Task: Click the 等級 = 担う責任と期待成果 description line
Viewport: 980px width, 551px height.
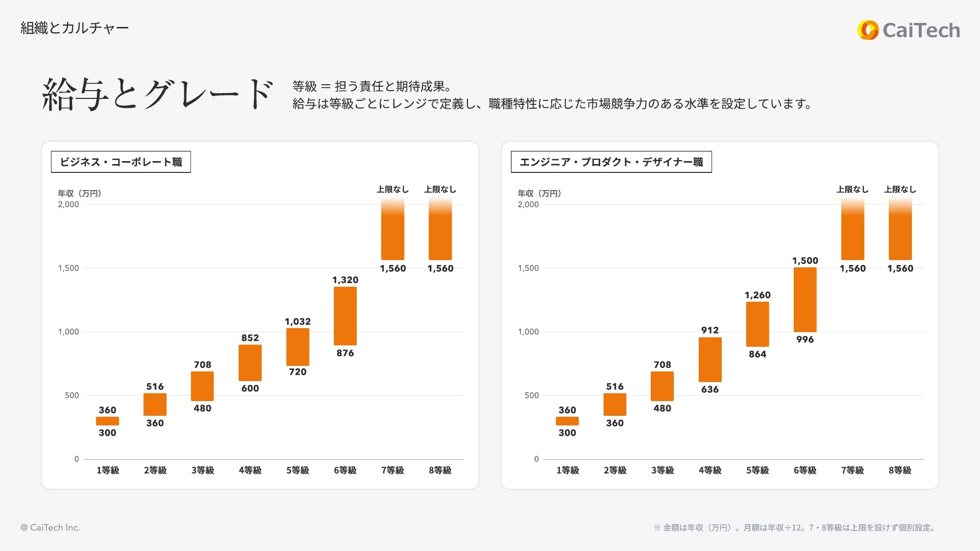Action: [x=372, y=86]
